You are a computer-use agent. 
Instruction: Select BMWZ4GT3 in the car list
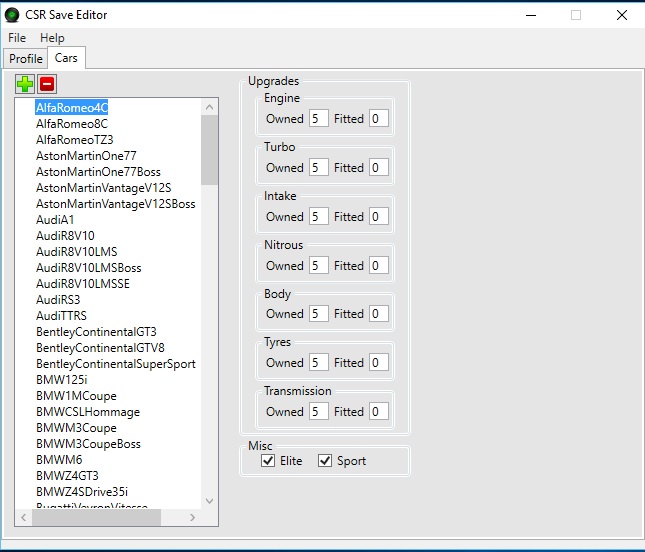(67, 476)
